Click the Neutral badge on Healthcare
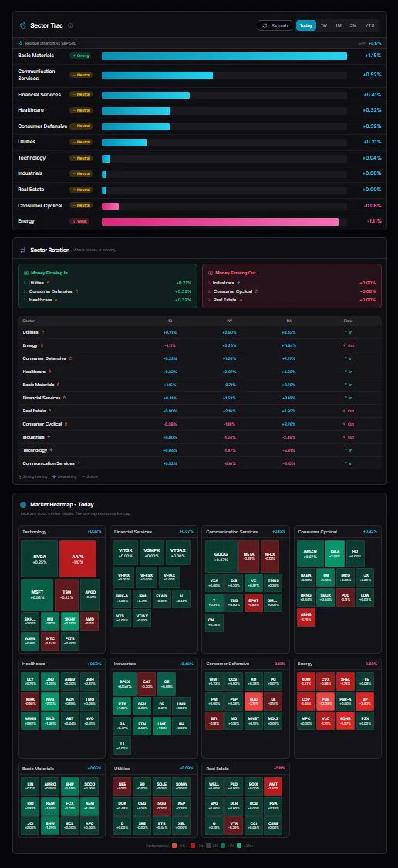 click(x=81, y=110)
